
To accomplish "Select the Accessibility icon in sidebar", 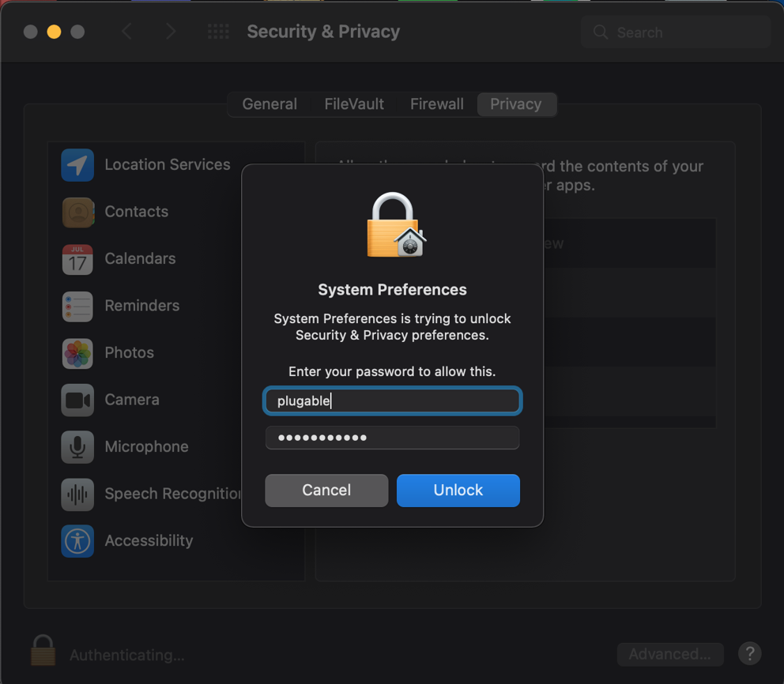I will pyautogui.click(x=77, y=540).
